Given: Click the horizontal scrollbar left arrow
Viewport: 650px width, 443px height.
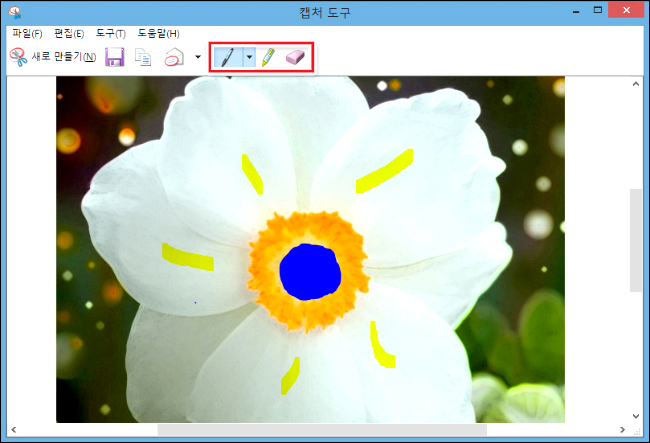Looking at the screenshot, I should (x=14, y=430).
